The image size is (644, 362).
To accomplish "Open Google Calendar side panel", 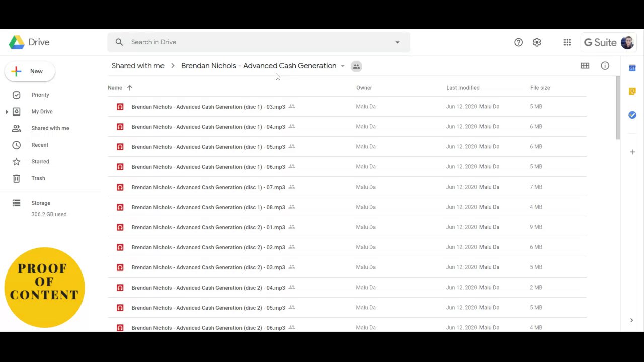I will click(x=632, y=68).
